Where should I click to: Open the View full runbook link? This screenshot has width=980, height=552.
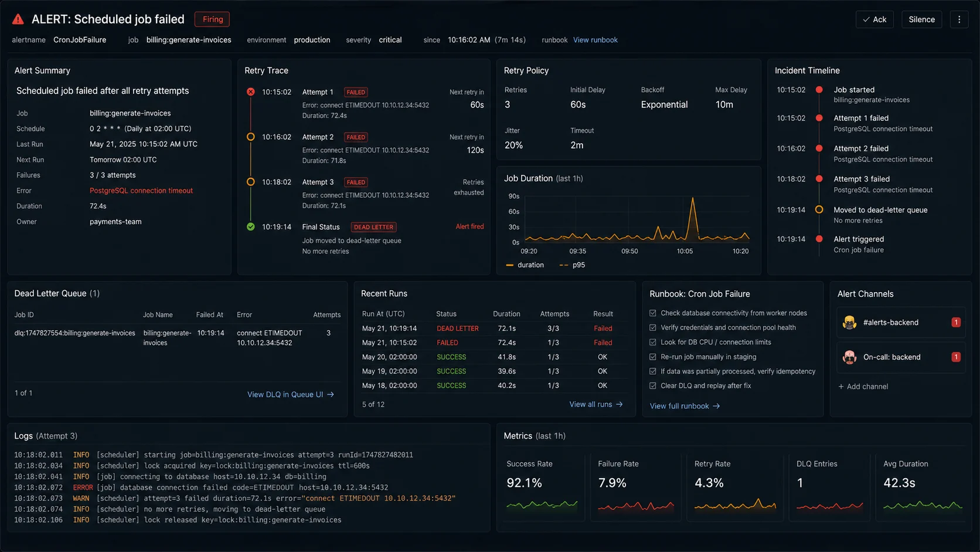point(679,406)
